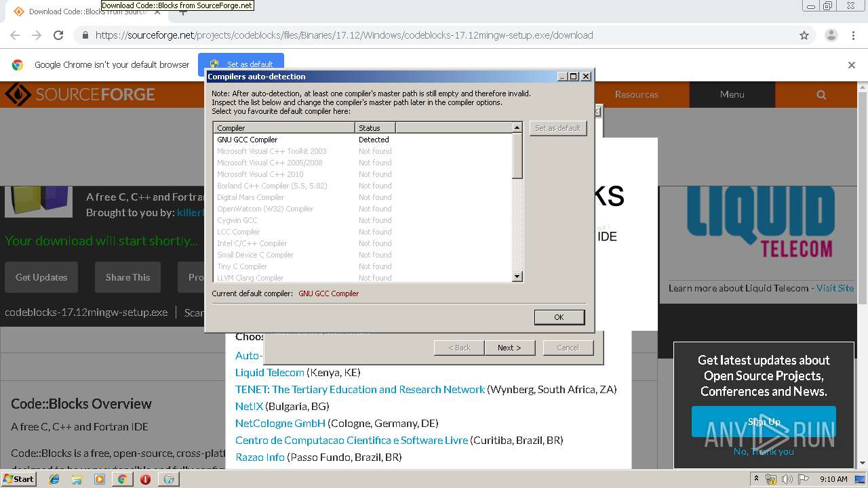
Task: Select Microsoft Visual C++ 2010 row
Action: [x=363, y=174]
